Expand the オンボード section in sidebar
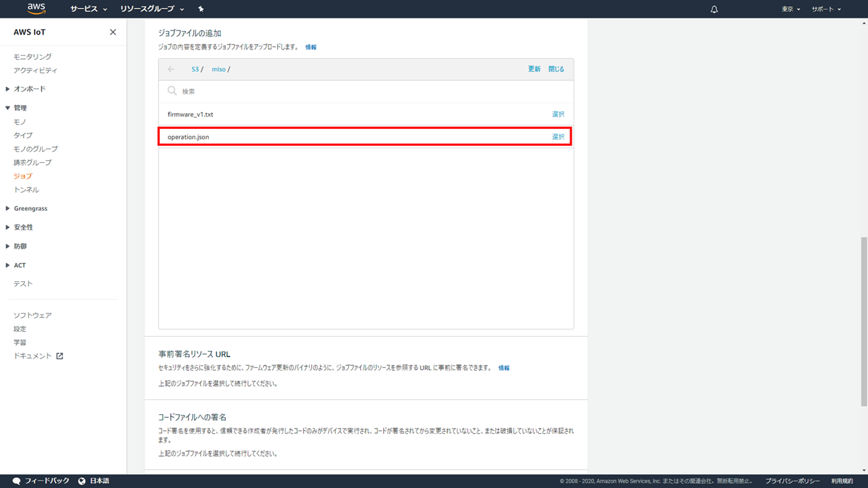Image resolution: width=868 pixels, height=488 pixels. (29, 89)
